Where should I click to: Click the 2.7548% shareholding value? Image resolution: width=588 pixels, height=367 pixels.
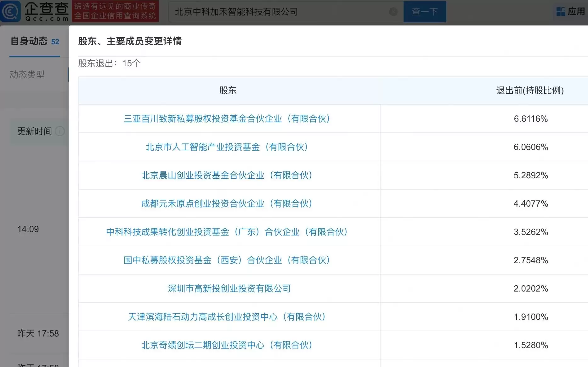[x=531, y=260]
